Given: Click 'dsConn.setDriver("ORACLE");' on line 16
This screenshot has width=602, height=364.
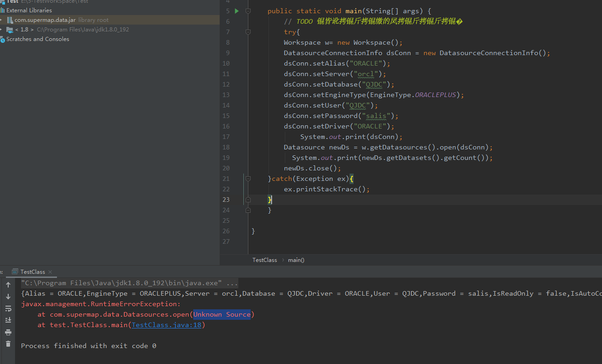Looking at the screenshot, I should [x=339, y=126].
